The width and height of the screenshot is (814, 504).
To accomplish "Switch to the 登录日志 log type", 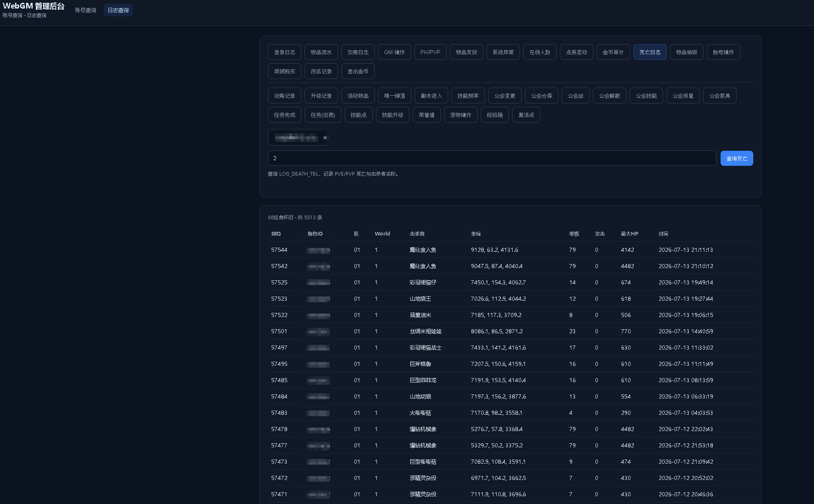I will pyautogui.click(x=285, y=52).
